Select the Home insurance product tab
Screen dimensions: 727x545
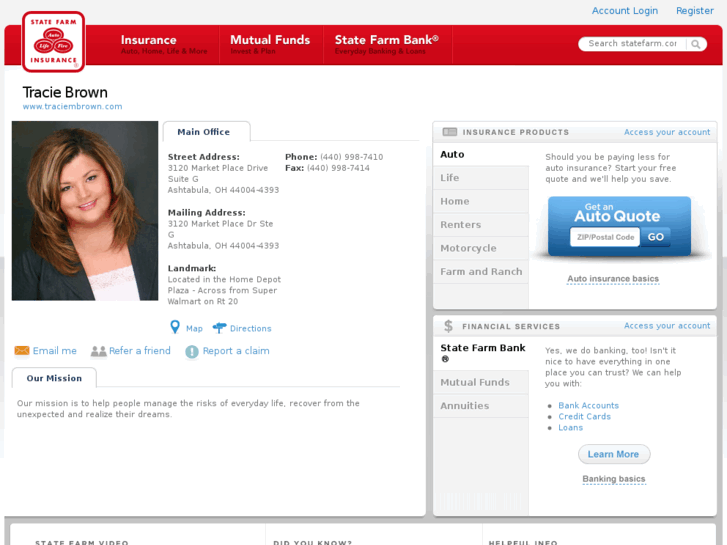(481, 201)
